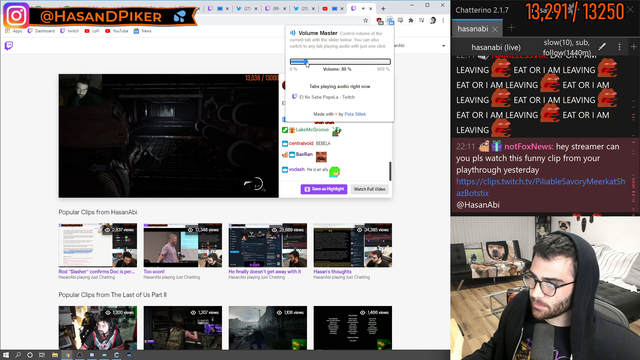The width and height of the screenshot is (640, 360).
Task: Open the Volume Master extension icon
Action: point(390,21)
